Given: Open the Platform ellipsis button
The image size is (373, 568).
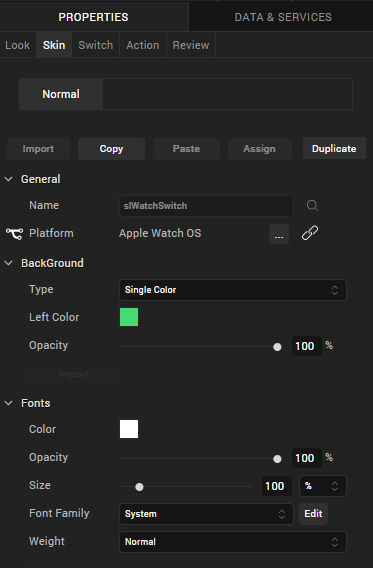Looking at the screenshot, I should coord(279,234).
